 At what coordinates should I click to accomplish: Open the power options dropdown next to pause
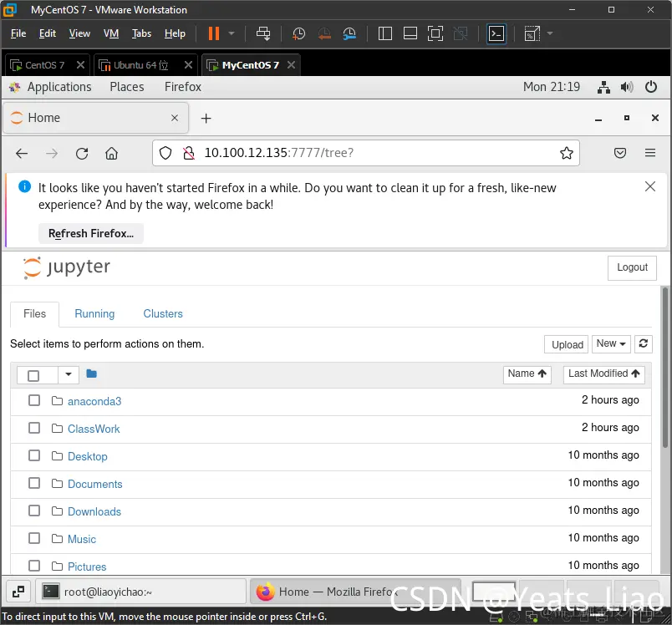pyautogui.click(x=232, y=33)
